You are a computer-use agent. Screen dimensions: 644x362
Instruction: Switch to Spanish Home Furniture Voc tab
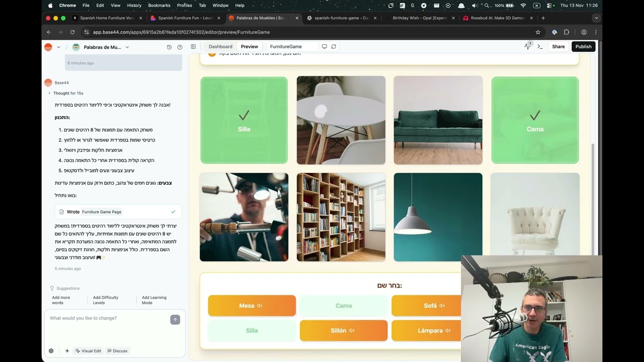tap(107, 18)
